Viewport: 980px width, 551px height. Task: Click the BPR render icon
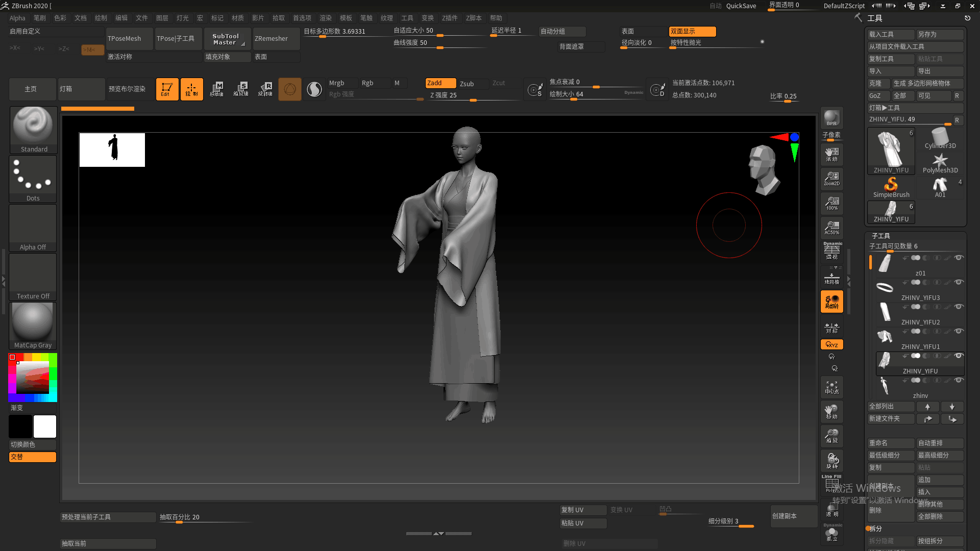click(831, 118)
